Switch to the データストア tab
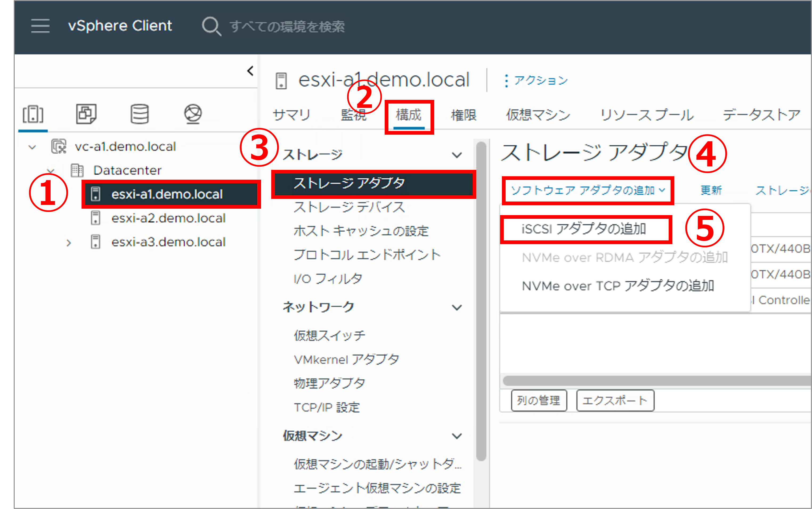The width and height of the screenshot is (812, 509). 762,115
